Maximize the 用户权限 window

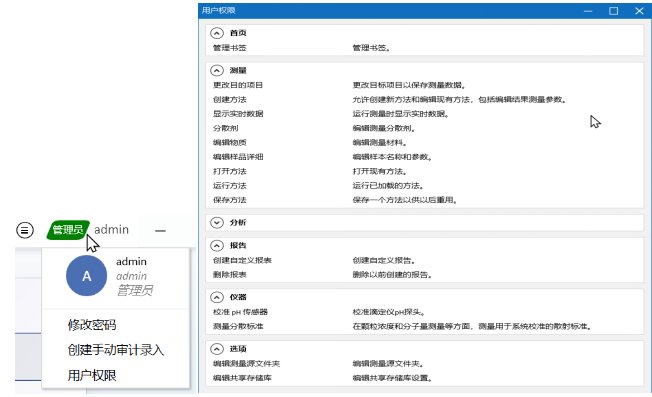tap(613, 11)
